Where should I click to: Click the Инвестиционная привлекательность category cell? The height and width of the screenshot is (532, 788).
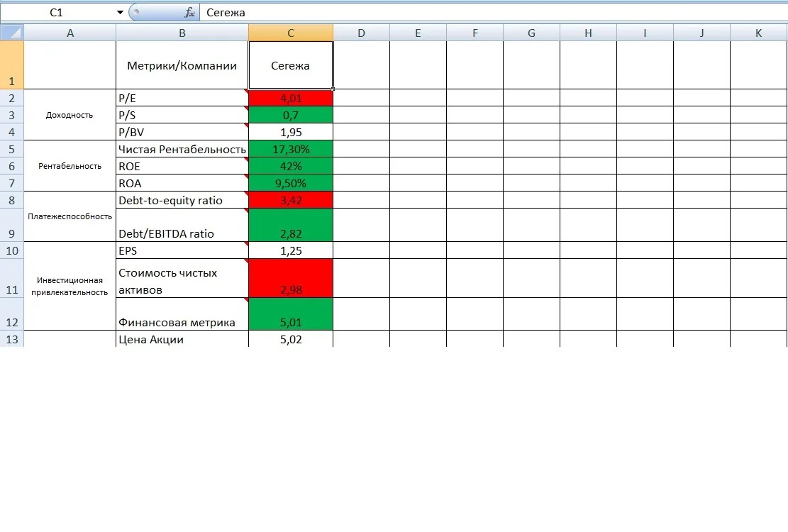(70, 287)
